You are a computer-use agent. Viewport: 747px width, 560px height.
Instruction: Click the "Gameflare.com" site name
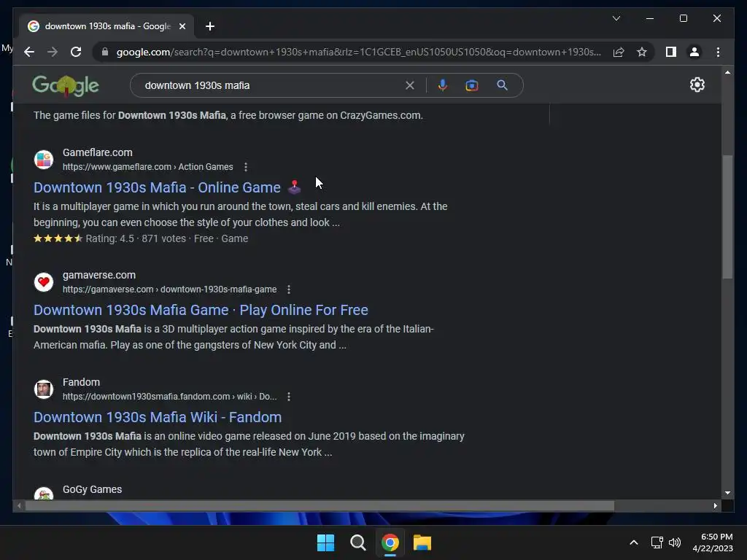click(97, 152)
